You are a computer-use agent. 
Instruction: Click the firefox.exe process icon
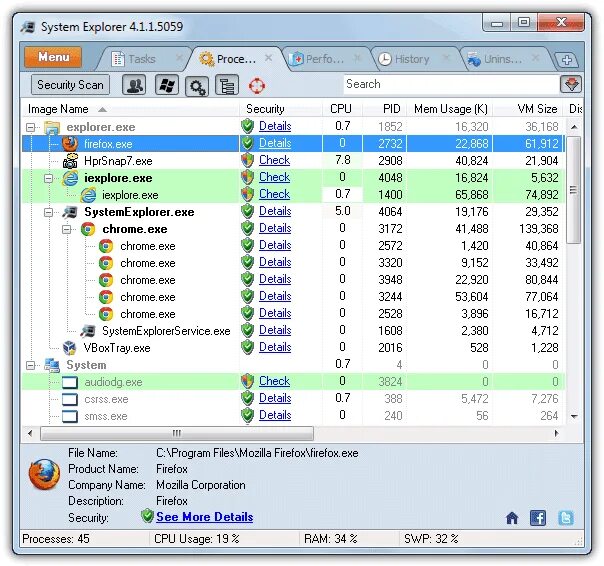[70, 144]
